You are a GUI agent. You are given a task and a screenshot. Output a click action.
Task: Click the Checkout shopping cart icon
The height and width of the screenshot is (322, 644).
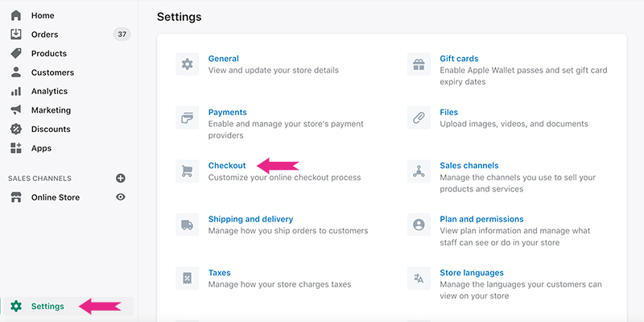click(187, 171)
